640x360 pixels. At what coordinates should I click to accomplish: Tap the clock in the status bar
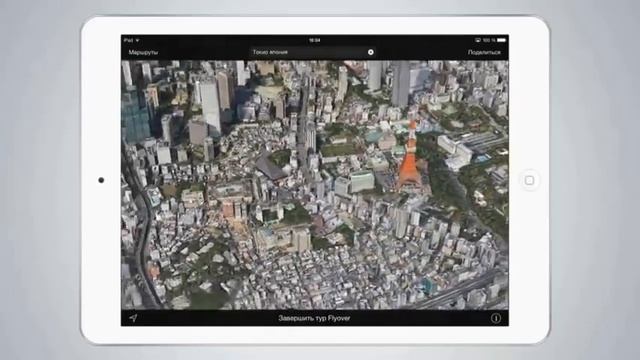coord(315,40)
